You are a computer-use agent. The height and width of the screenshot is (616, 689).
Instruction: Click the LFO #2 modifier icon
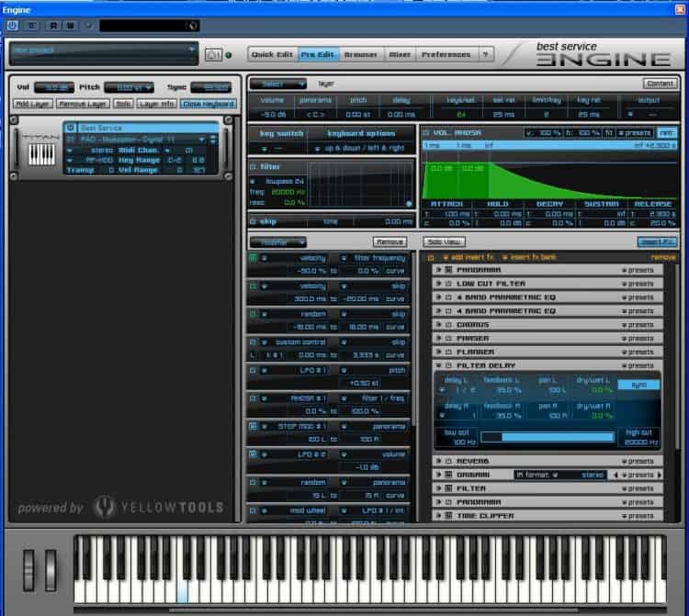point(254,454)
